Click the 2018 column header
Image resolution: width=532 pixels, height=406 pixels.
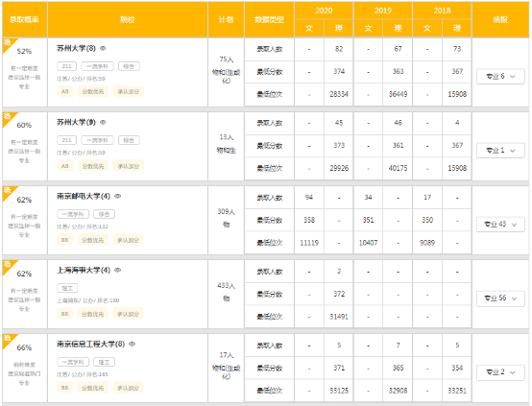(442, 11)
